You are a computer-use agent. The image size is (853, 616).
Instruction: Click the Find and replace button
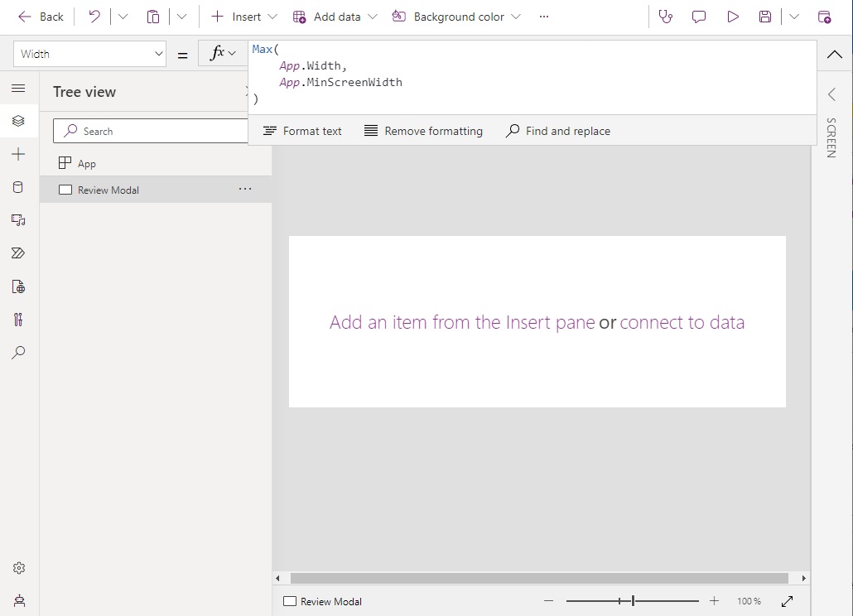[x=557, y=130]
